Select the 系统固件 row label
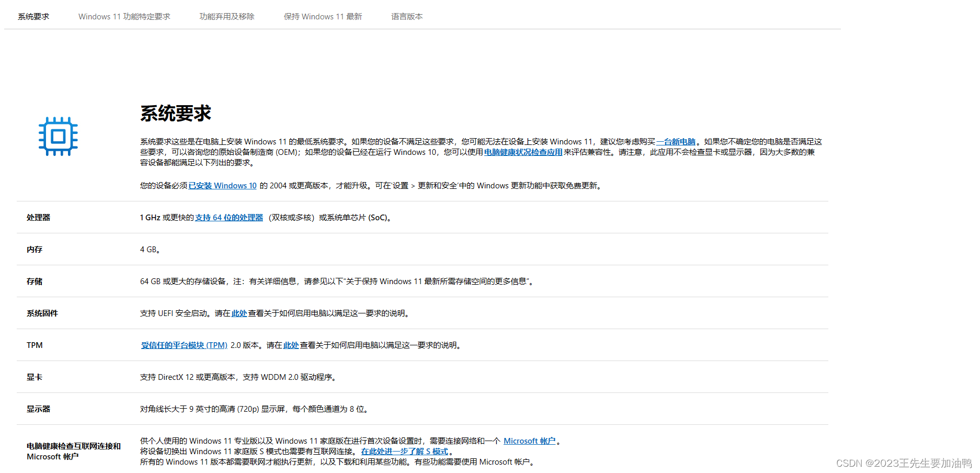Screen dimensions: 980x473 point(42,313)
